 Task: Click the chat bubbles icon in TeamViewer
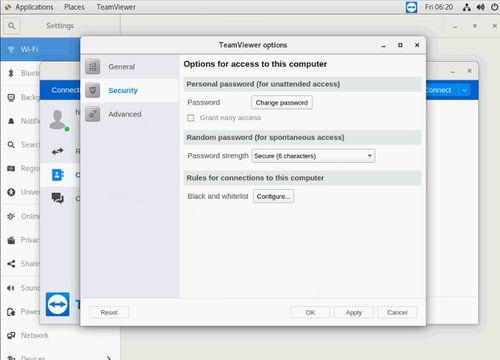tap(57, 198)
